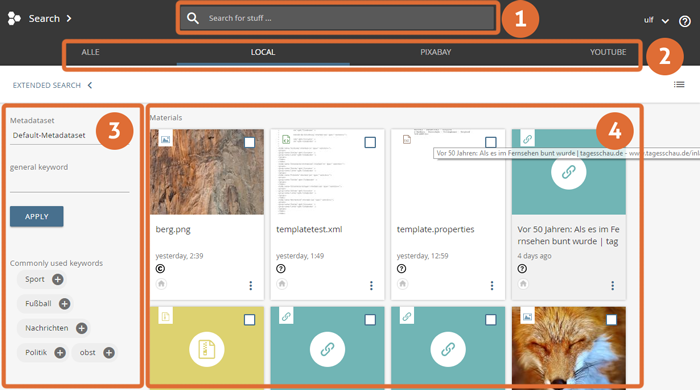Select templatetest.xml checkbox
This screenshot has width=700, height=390.
[370, 142]
